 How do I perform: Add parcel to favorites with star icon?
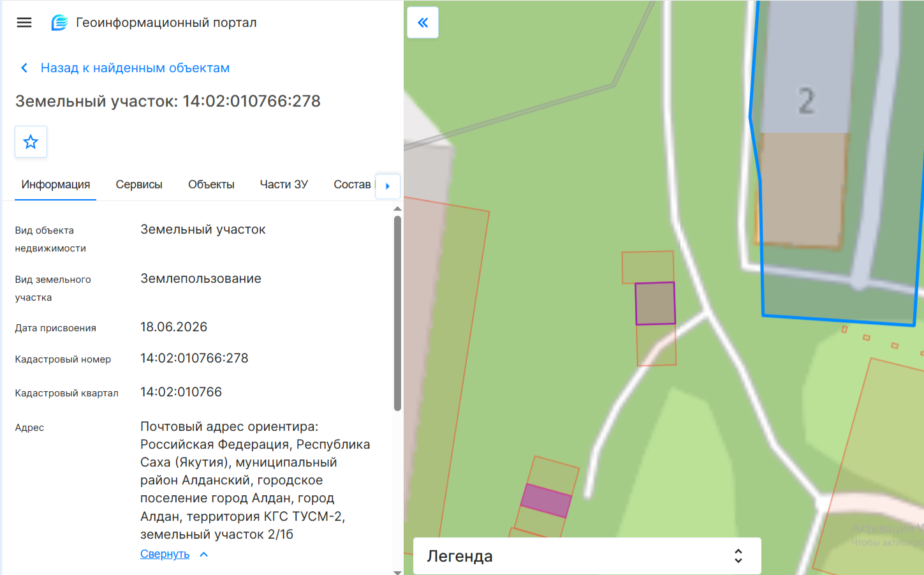pos(31,142)
